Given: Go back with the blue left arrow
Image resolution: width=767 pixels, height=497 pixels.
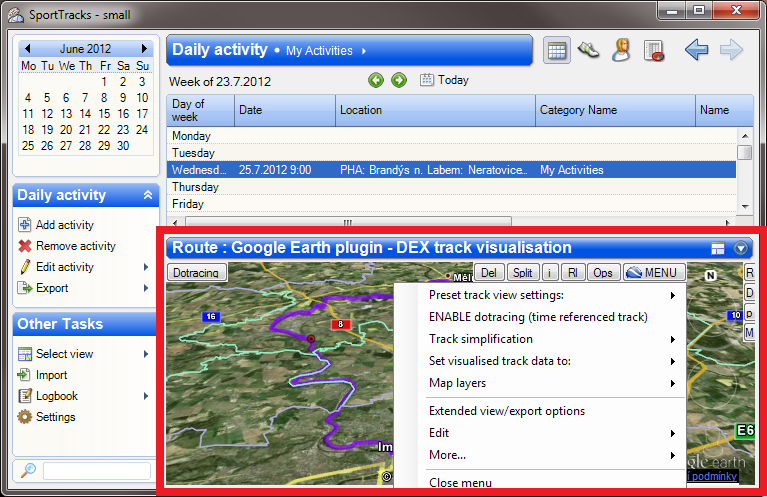Looking at the screenshot, I should click(x=697, y=50).
